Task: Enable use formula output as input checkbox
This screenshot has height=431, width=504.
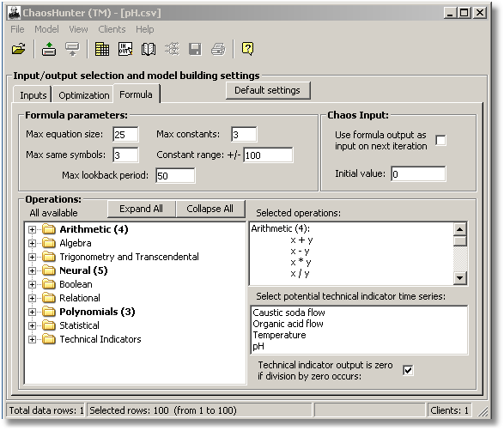Action: [440, 141]
